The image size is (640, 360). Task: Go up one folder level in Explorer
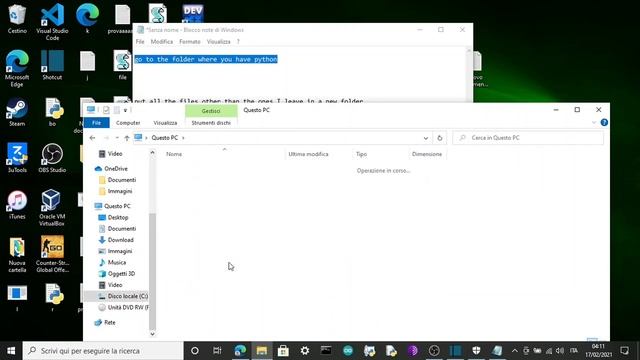coord(127,138)
